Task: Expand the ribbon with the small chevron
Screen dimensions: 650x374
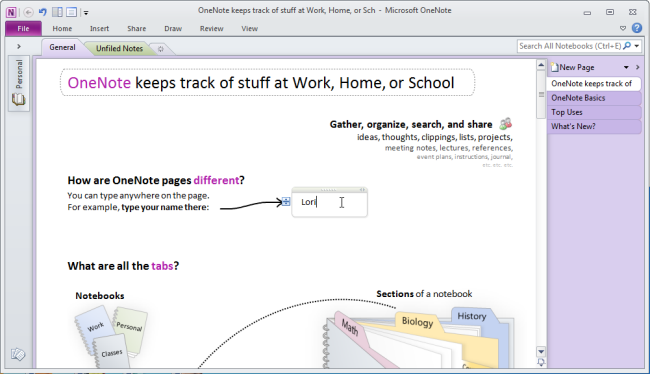Action: (623, 28)
